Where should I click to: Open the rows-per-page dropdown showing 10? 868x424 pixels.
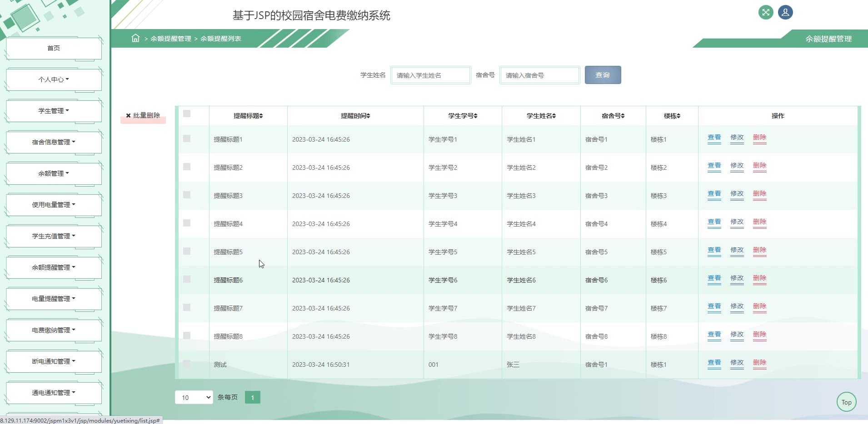point(194,397)
